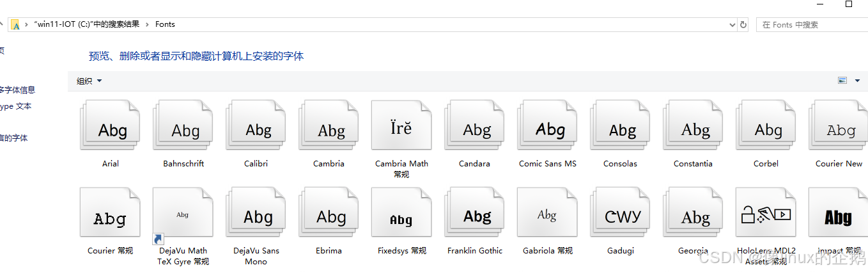This screenshot has width=868, height=272.
Task: Open the Fixedsys font icon
Action: [x=401, y=212]
